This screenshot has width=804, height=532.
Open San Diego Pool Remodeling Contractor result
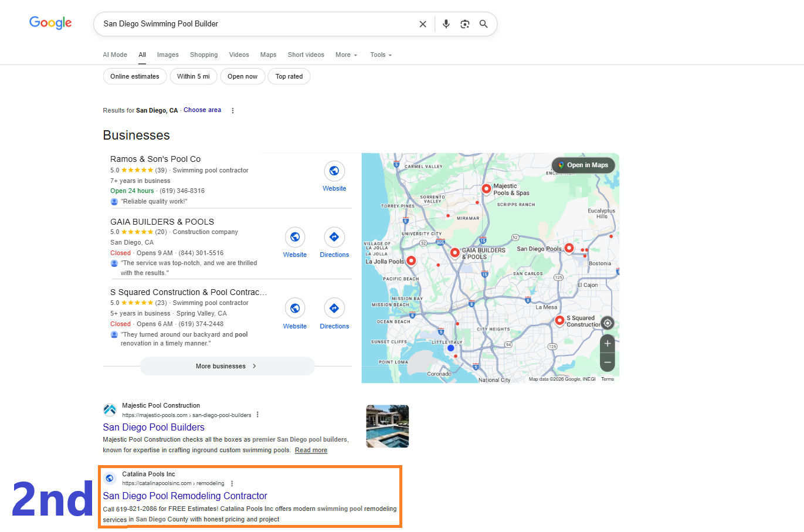pos(185,496)
